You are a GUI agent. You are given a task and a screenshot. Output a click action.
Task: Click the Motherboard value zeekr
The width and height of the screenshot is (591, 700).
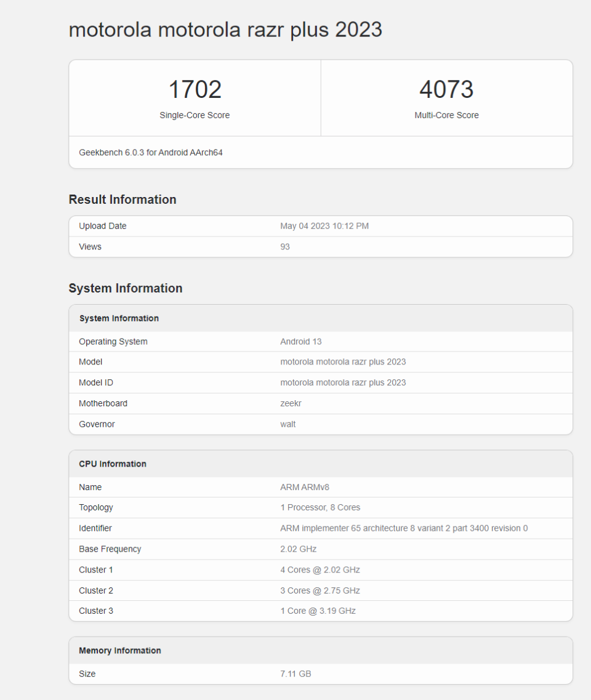(x=291, y=404)
